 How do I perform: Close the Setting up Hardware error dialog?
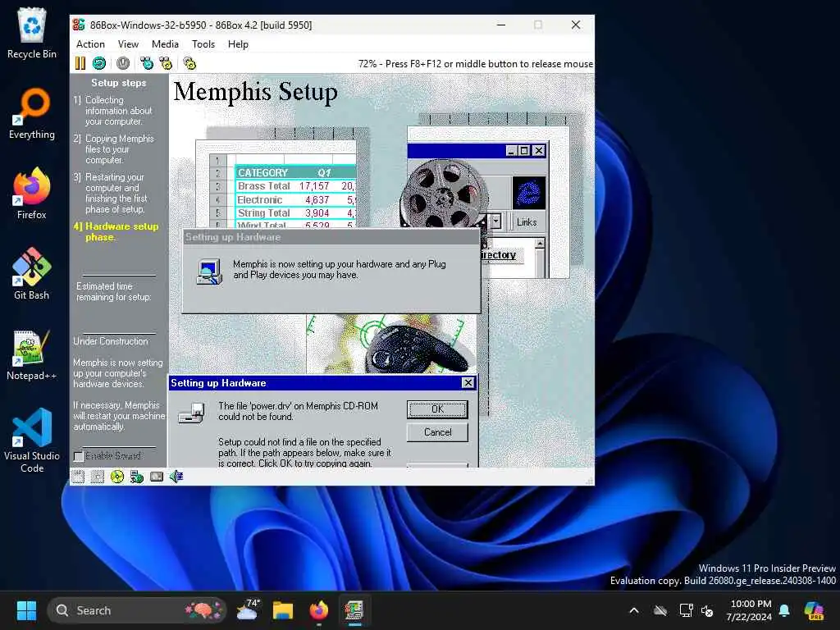(x=468, y=382)
